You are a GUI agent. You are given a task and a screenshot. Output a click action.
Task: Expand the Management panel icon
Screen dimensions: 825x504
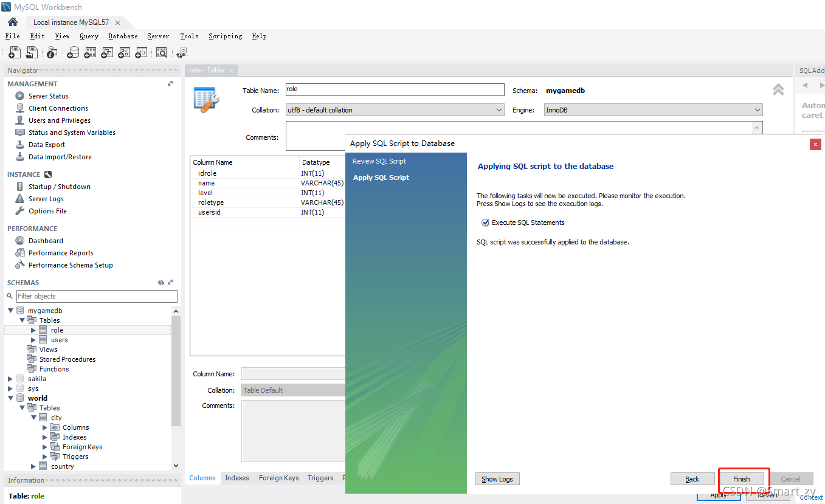coord(170,84)
